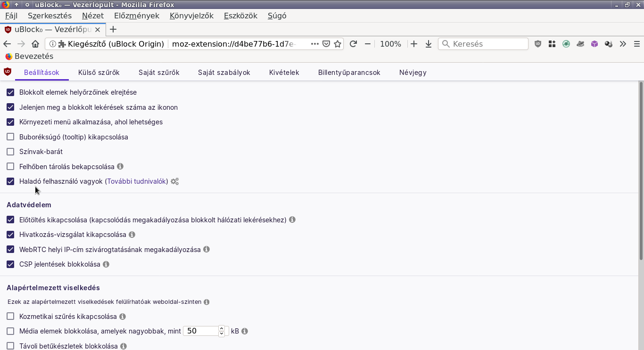
Task: Open the downloads arrow icon
Action: pyautogui.click(x=429, y=44)
